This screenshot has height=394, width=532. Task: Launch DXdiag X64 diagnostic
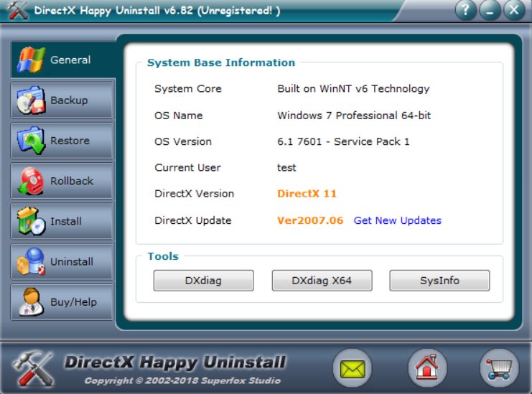[322, 281]
